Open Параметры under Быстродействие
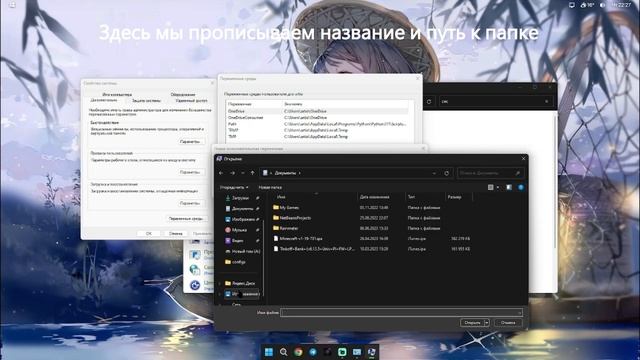 click(x=190, y=142)
